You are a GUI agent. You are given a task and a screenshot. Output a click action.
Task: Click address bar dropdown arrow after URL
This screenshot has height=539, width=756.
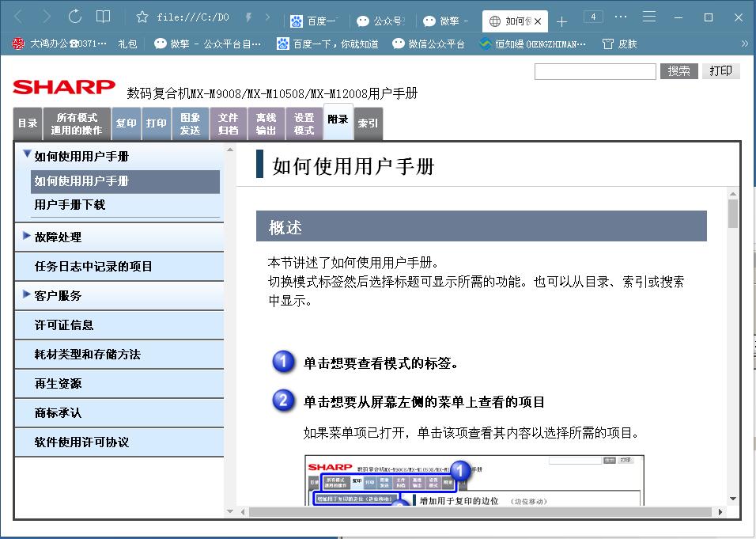pos(267,17)
